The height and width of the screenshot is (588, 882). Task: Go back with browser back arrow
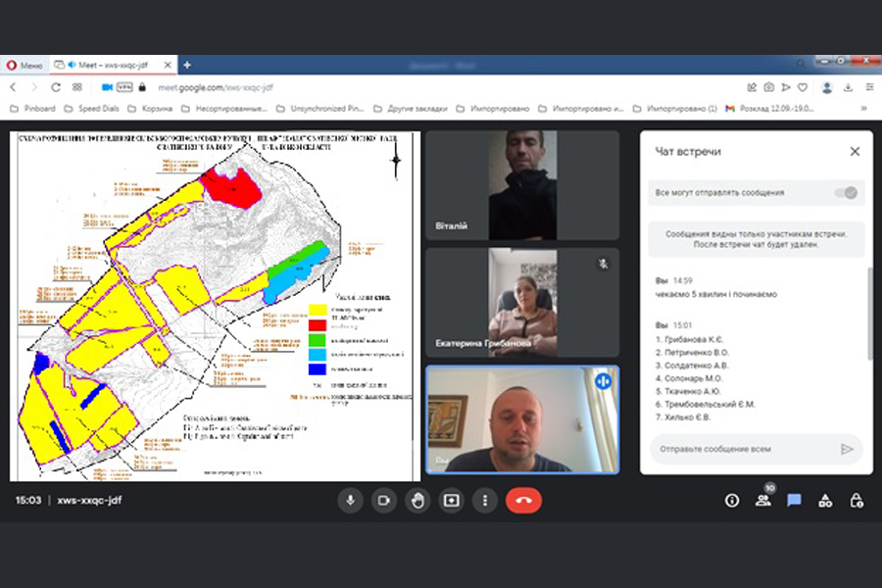coord(13,87)
